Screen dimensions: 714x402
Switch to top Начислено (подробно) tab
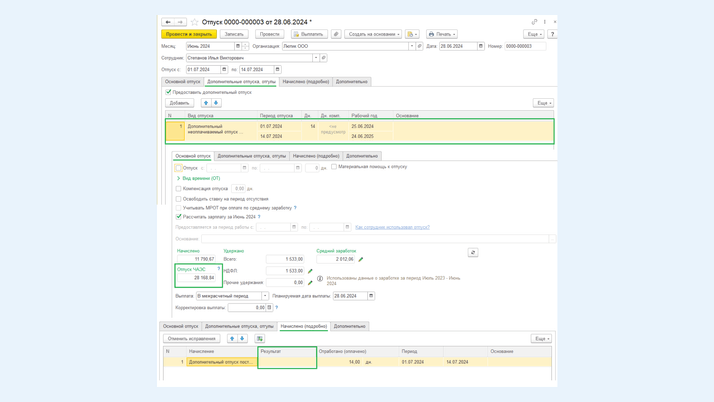point(305,81)
